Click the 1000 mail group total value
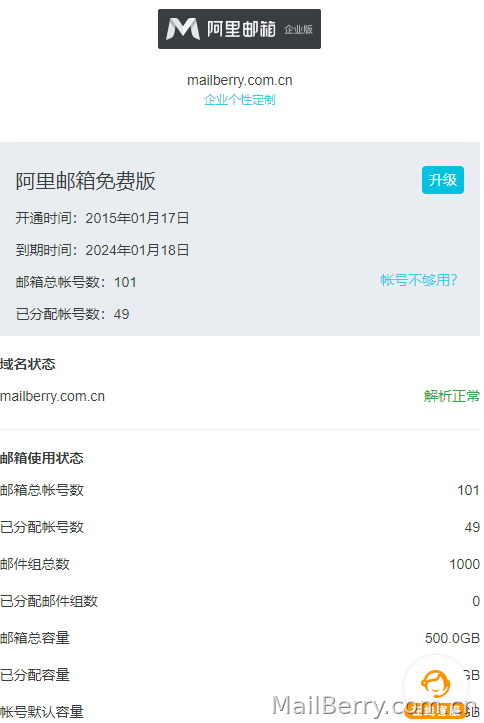Viewport: 484px width, 723px height. (465, 564)
